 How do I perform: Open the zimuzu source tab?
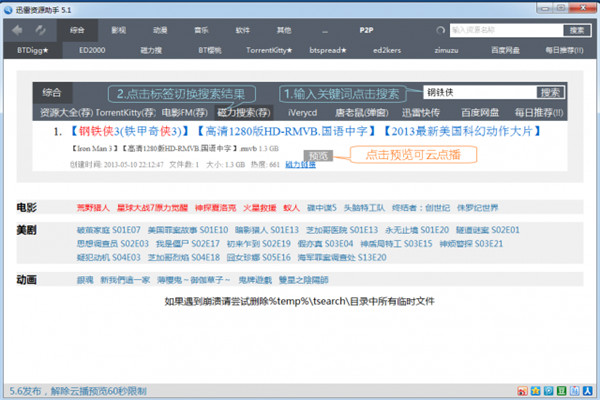446,50
